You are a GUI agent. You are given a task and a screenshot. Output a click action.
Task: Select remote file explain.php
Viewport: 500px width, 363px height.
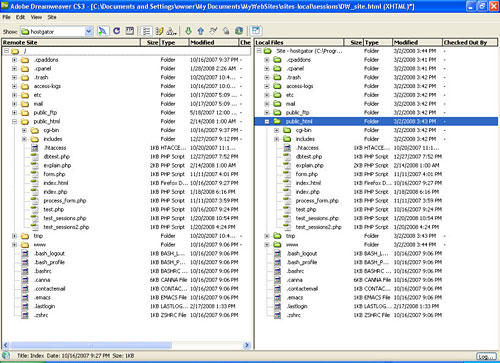(57, 165)
